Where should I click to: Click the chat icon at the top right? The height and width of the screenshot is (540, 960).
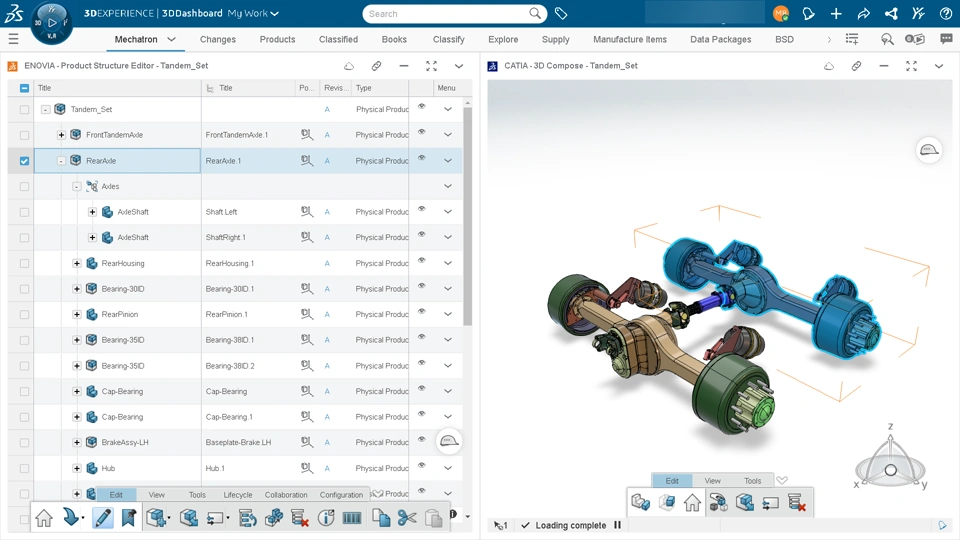946,39
